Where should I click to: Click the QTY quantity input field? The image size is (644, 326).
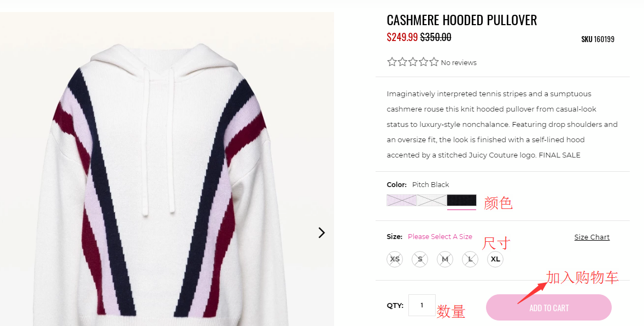(x=422, y=305)
